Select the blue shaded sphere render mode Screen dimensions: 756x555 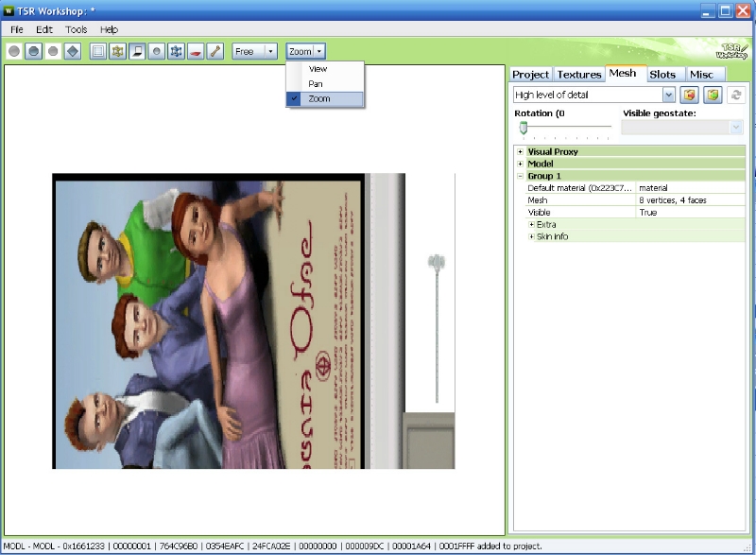click(33, 51)
